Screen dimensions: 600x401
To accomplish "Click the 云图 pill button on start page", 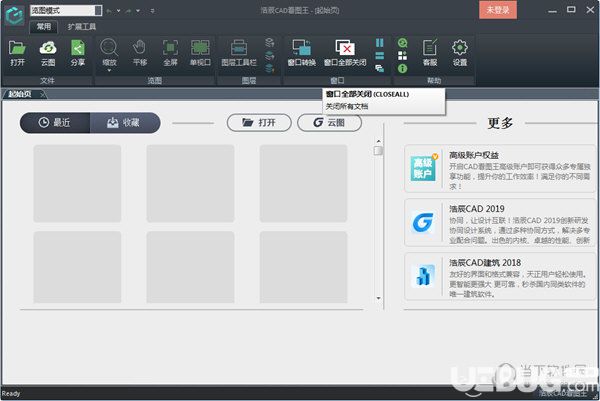I will coord(329,123).
